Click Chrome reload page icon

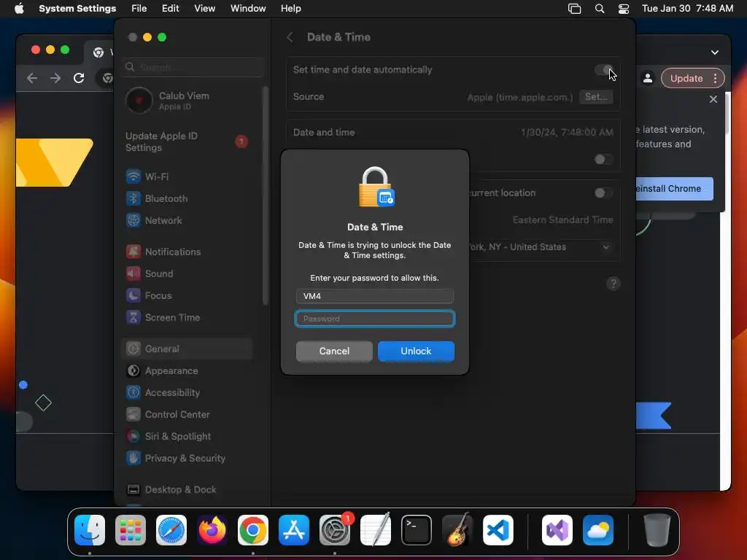click(79, 78)
